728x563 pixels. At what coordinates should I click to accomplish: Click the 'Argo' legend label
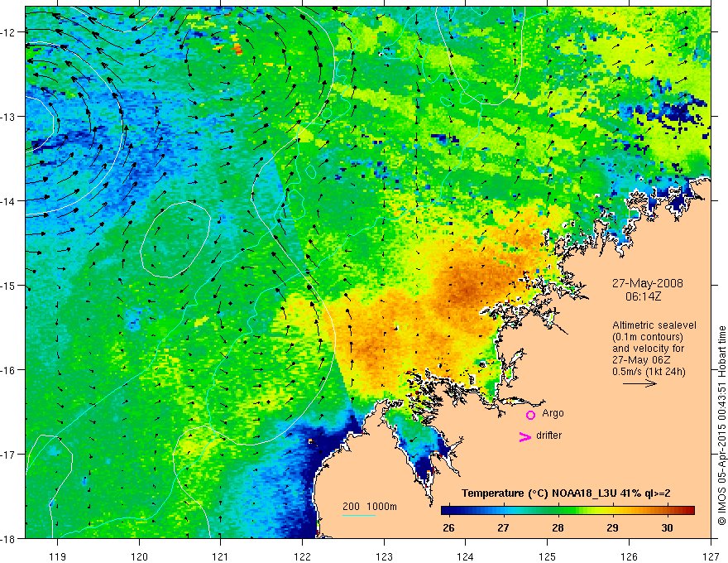tap(553, 413)
